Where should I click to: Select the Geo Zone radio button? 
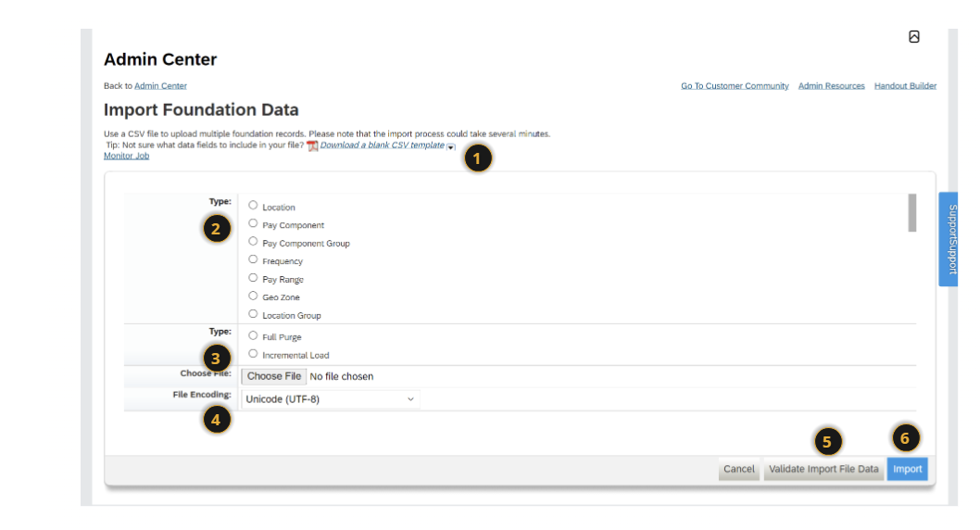(x=253, y=296)
